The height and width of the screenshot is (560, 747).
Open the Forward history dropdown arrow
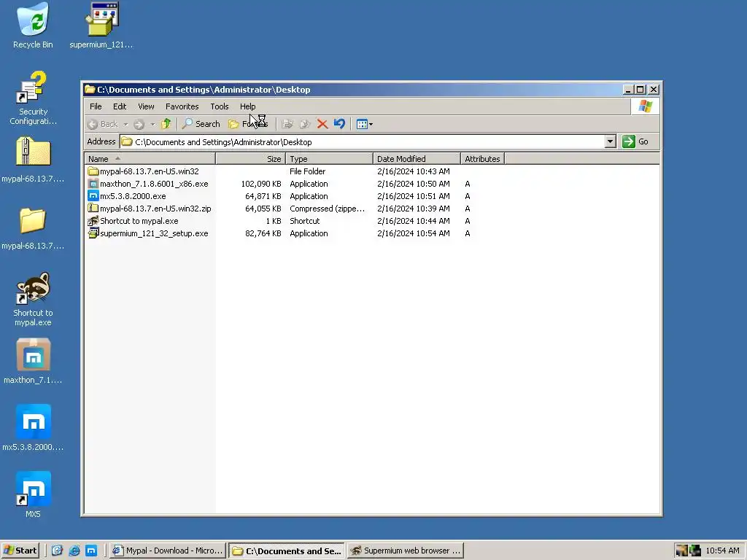[152, 124]
